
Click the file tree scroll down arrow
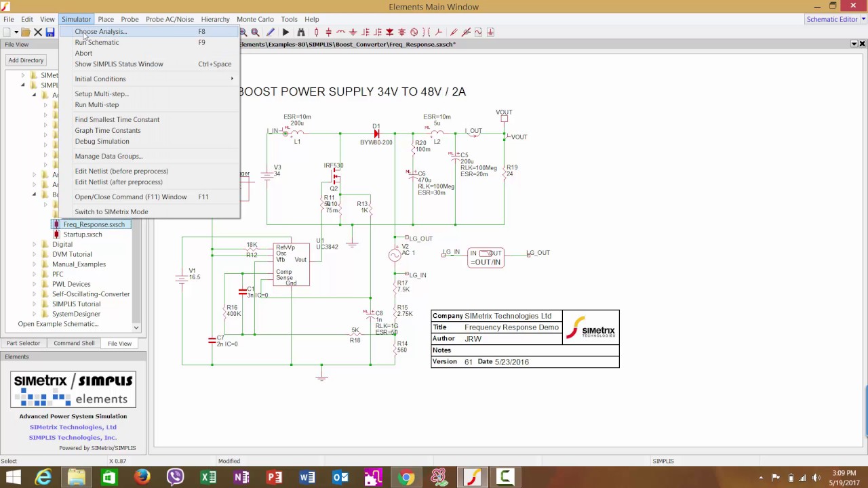[x=136, y=328]
